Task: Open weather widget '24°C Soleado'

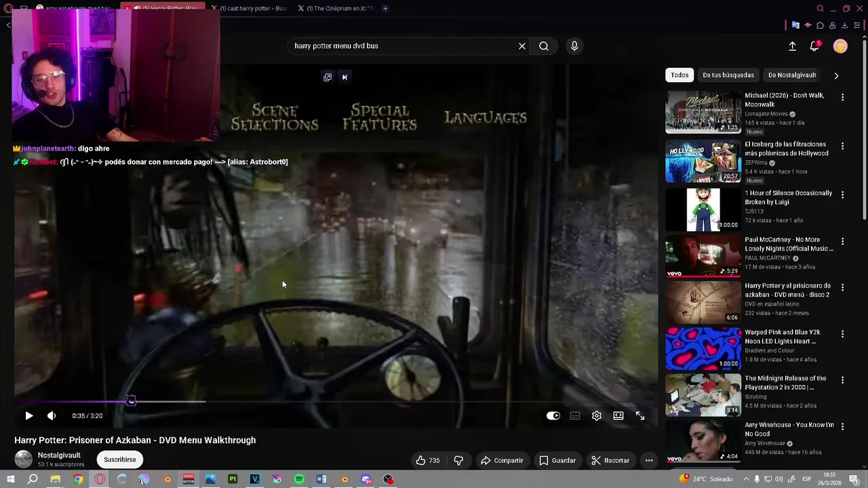Action: click(706, 479)
